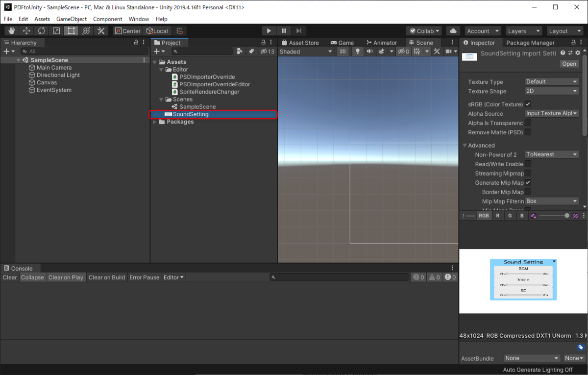Adjust the preview mip level slider
Viewport: 588px width, 375px height.
tap(555, 216)
